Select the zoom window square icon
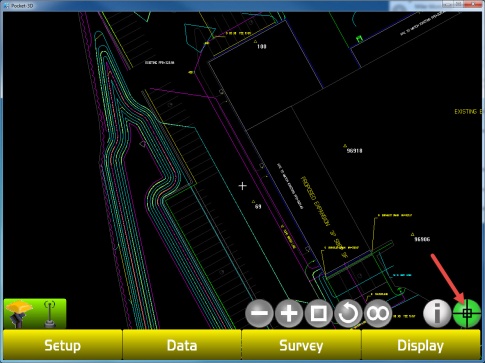 [x=318, y=313]
